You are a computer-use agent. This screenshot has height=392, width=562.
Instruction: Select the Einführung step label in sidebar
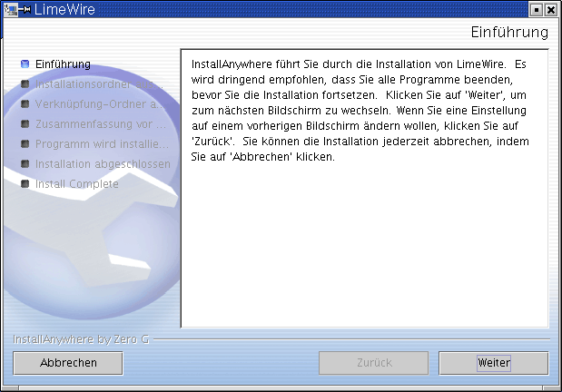[63, 64]
